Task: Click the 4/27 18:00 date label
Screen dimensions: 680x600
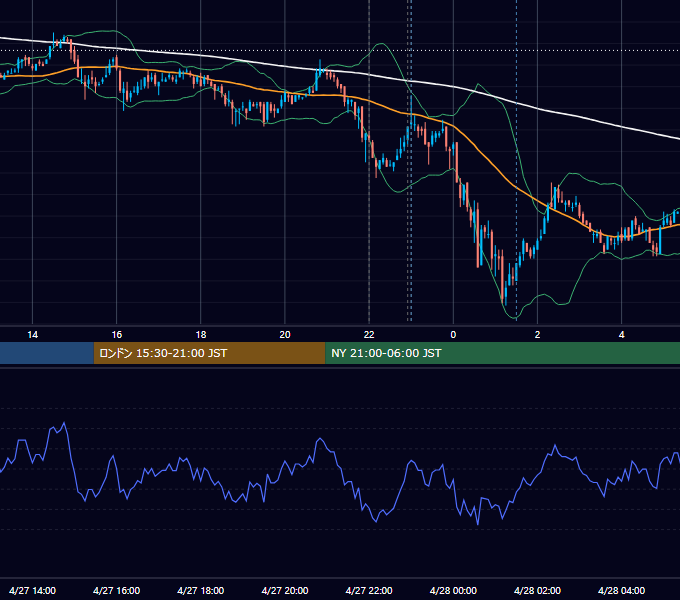Action: pyautogui.click(x=201, y=591)
